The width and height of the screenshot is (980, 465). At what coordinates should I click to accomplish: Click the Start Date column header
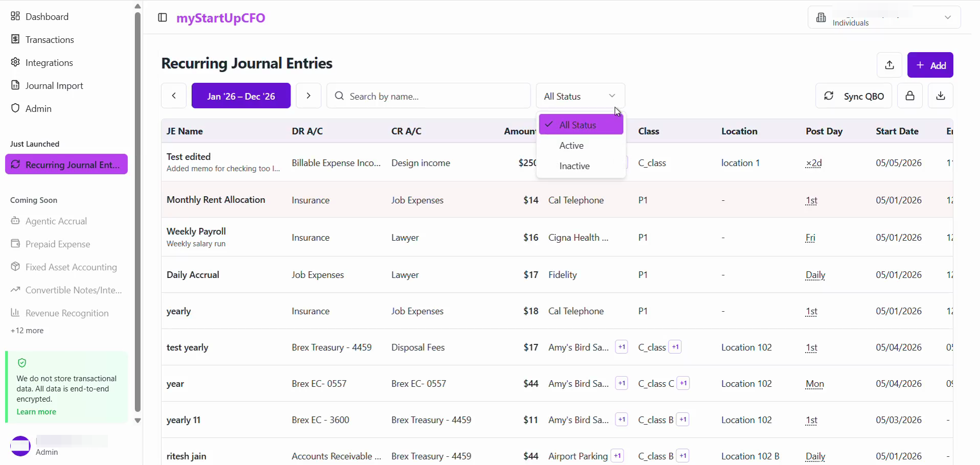coord(897,131)
